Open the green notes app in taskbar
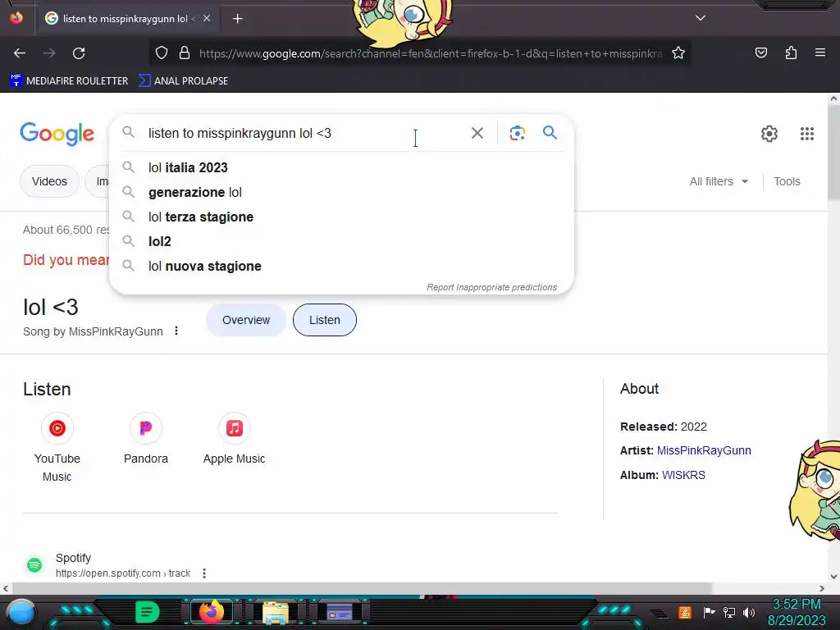This screenshot has width=840, height=630. 147,612
